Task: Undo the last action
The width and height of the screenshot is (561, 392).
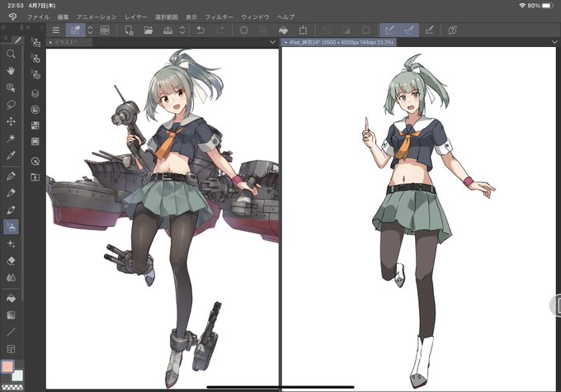Action: coord(200,30)
